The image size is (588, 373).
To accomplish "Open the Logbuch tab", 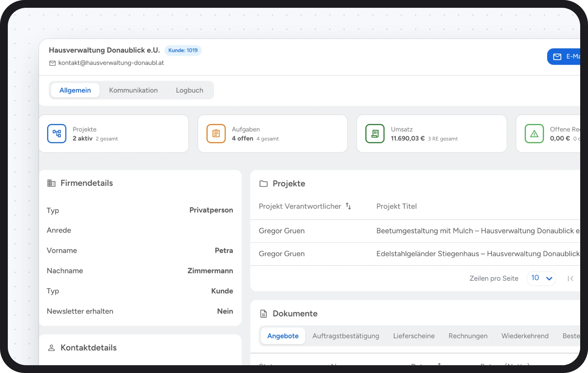I will click(190, 90).
